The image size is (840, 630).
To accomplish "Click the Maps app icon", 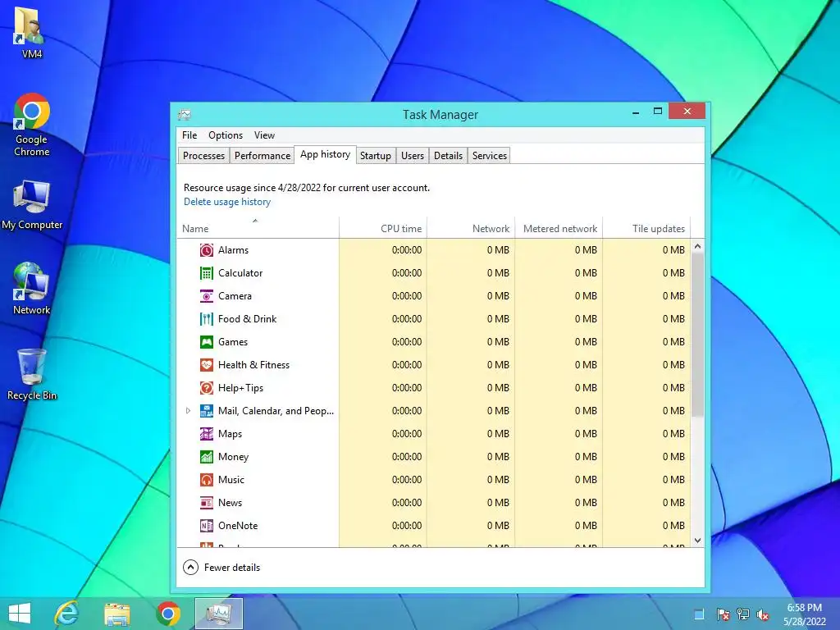I will pos(206,434).
